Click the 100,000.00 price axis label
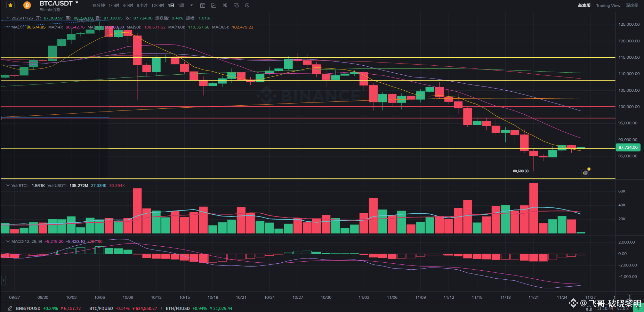This screenshot has height=312, width=644. coord(629,107)
